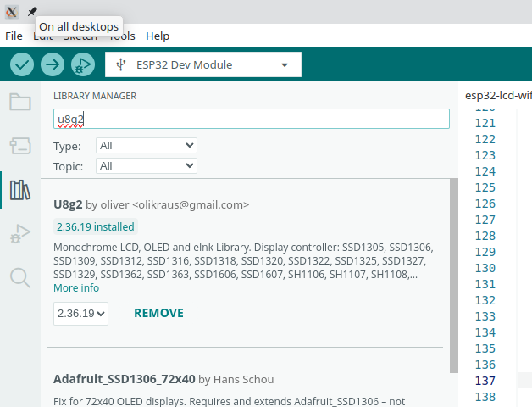Click the library list vertical scrollbar
Screen dimensions: 532x407
[454, 276]
